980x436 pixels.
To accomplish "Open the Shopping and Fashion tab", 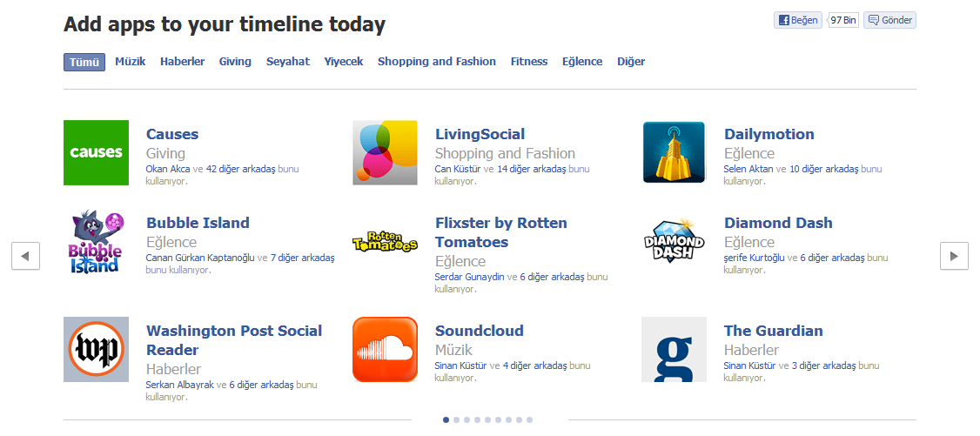I will point(437,62).
